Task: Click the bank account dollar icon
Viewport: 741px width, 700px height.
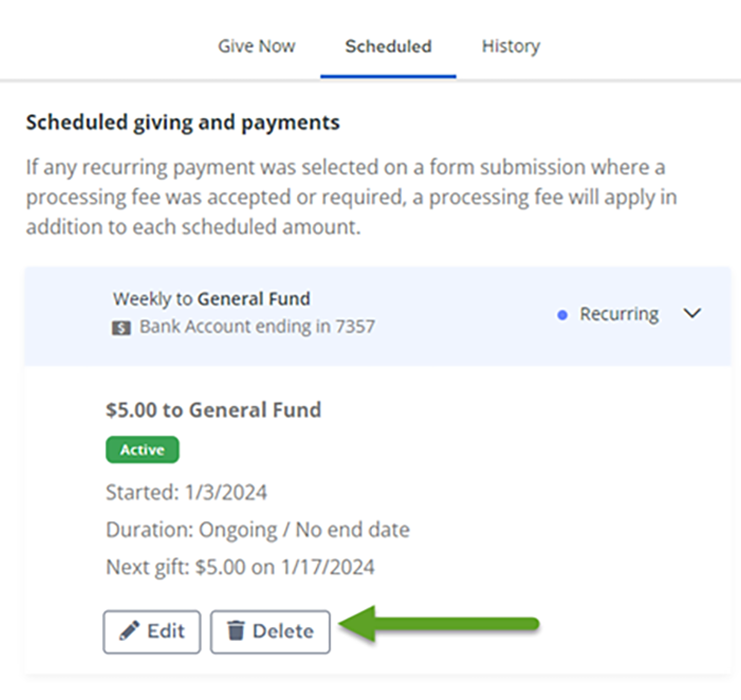Action: 121,328
